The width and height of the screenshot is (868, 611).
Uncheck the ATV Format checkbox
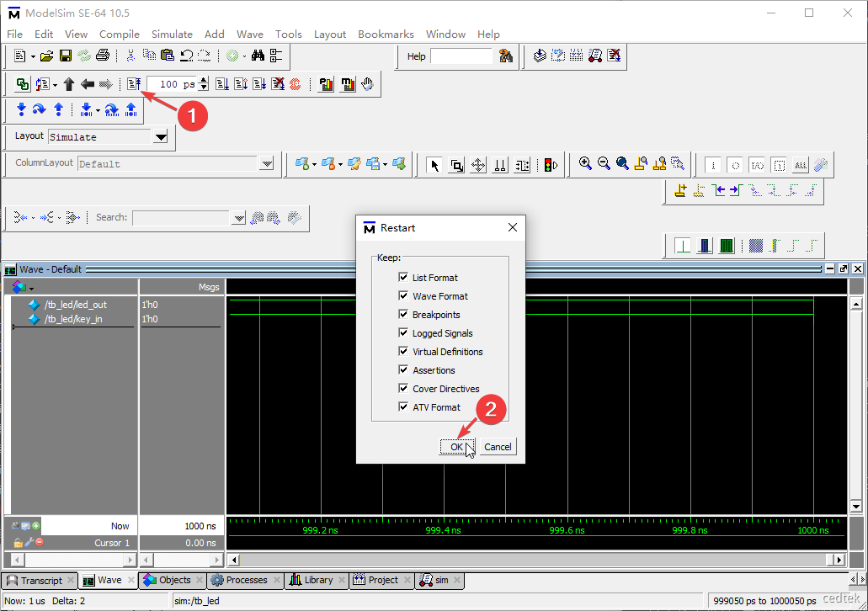coord(403,406)
